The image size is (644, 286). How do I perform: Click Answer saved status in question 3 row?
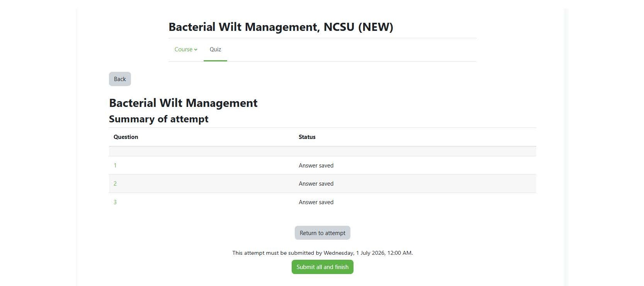(x=316, y=202)
